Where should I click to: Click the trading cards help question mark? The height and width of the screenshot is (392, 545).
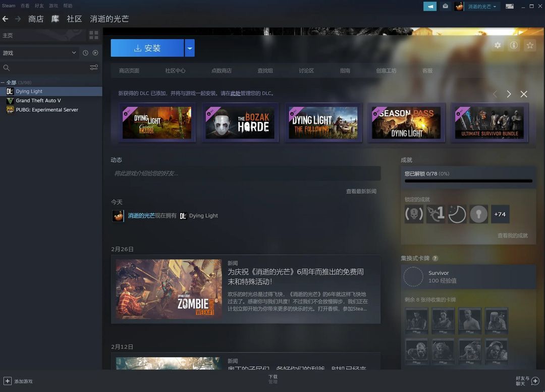click(x=435, y=258)
